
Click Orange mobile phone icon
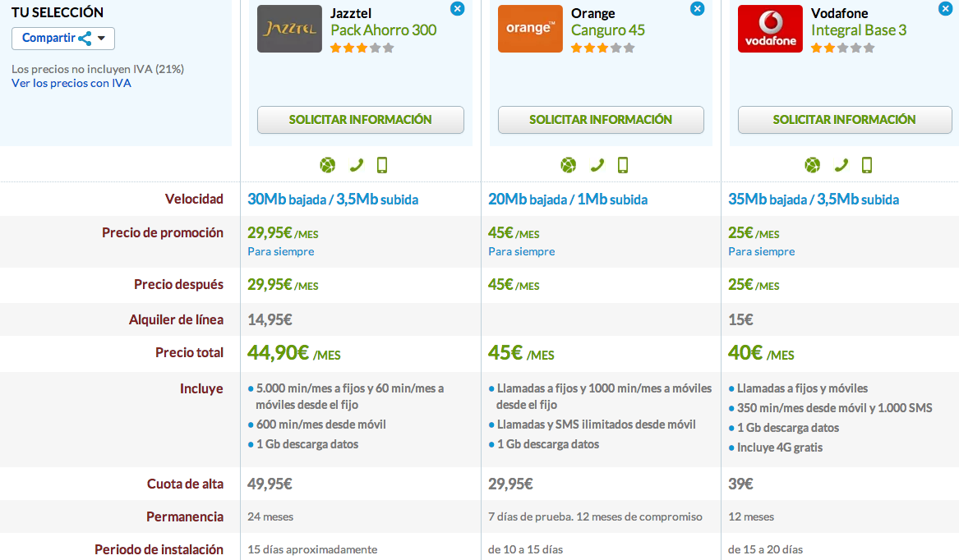click(623, 165)
